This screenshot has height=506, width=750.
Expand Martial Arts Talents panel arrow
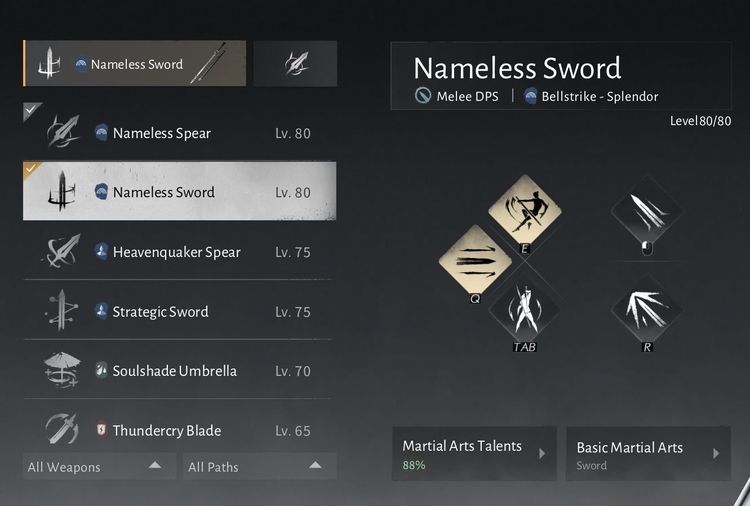pos(541,453)
